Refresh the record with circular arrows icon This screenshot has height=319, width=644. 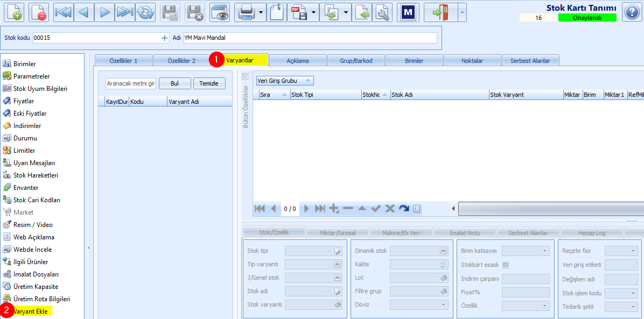[145, 12]
